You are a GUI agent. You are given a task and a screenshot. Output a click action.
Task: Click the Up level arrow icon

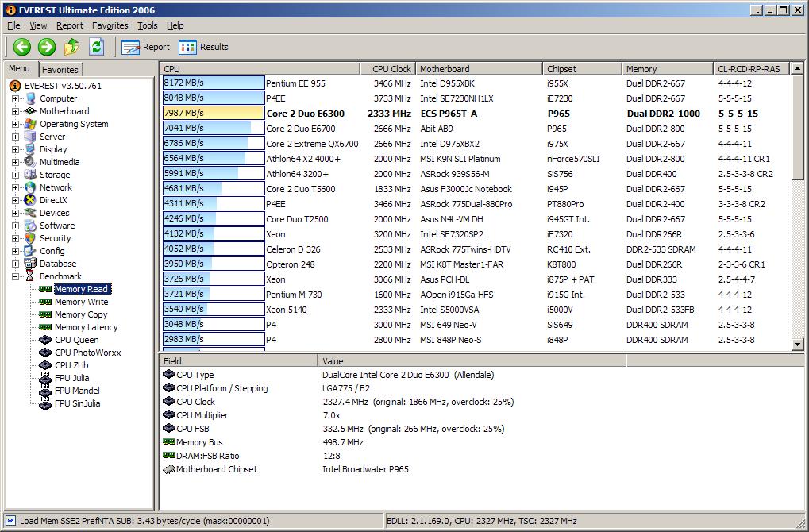coord(71,47)
